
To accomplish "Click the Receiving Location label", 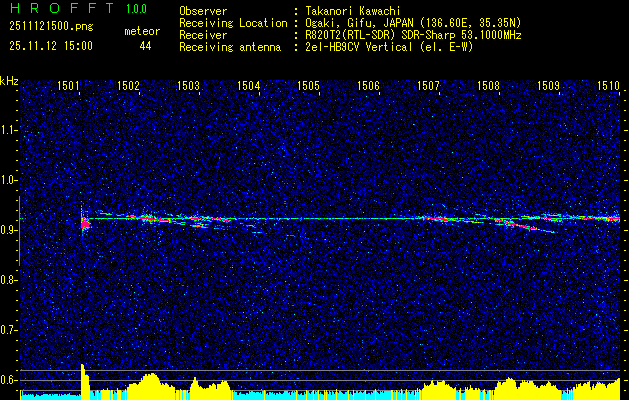I will [x=233, y=23].
